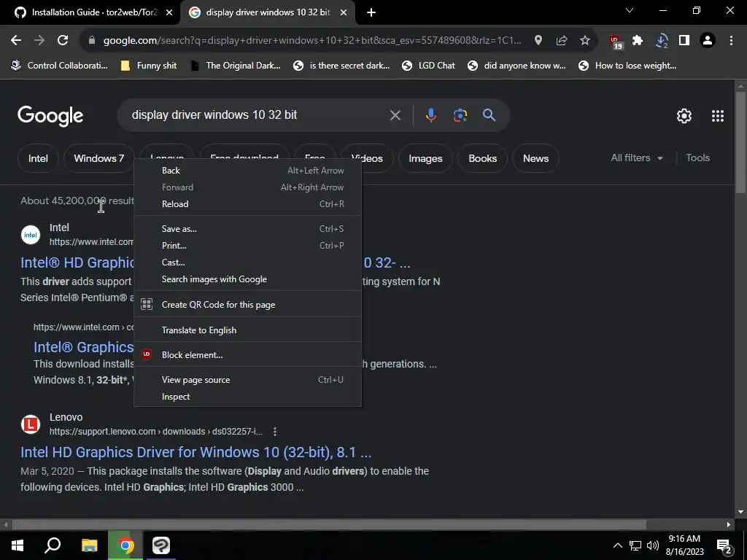Click the Google logo
The width and height of the screenshot is (747, 560).
click(x=50, y=116)
